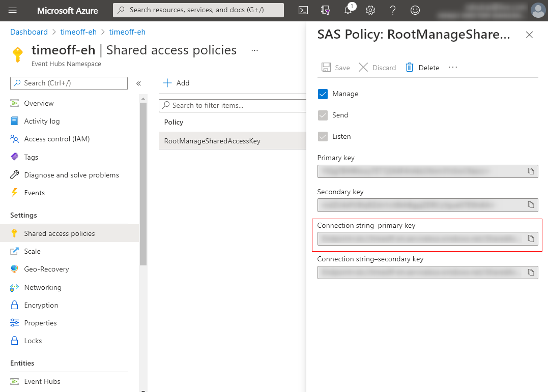Click the feedback smiley icon

click(x=416, y=10)
